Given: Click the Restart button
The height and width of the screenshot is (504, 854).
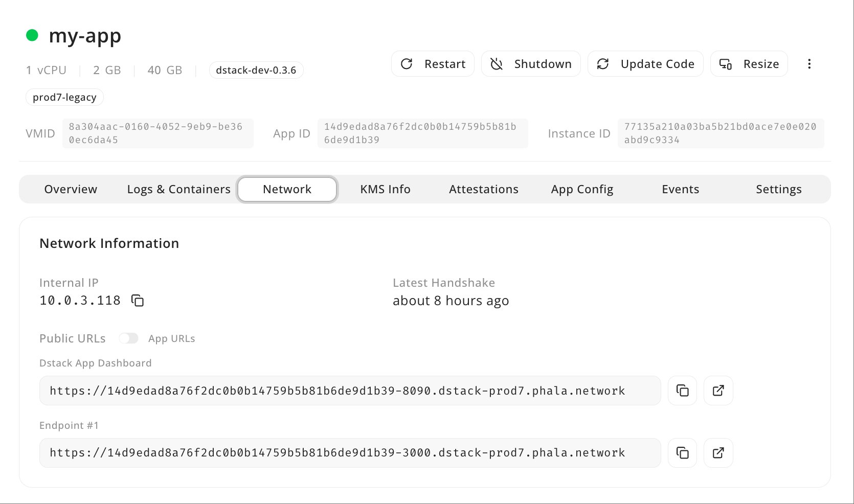Looking at the screenshot, I should coord(433,64).
